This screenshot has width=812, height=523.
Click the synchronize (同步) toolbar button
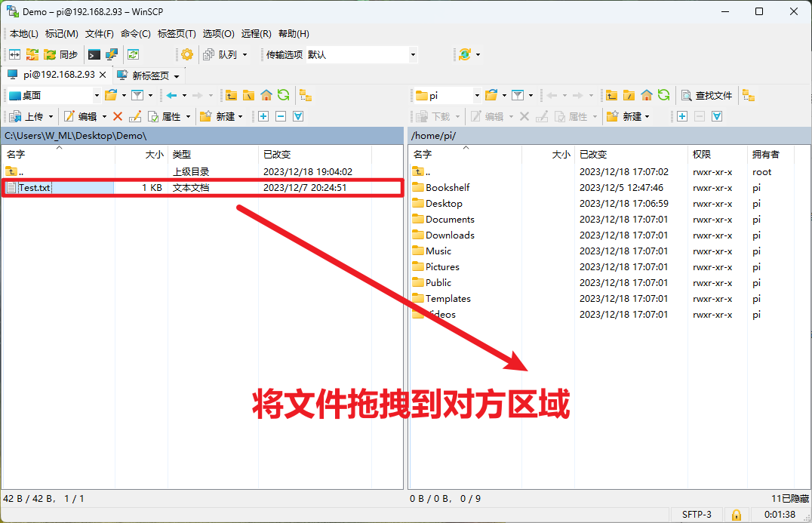click(61, 54)
